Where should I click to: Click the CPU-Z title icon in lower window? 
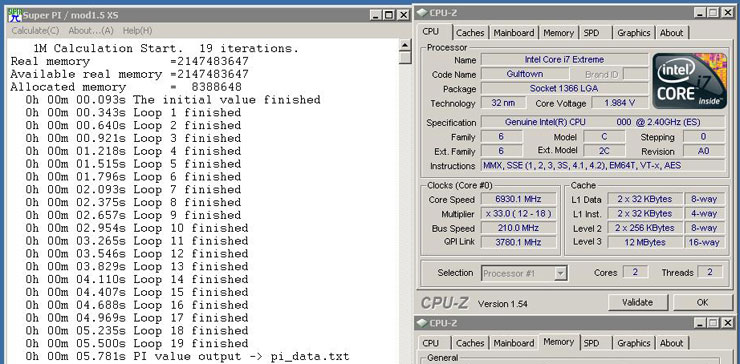pyautogui.click(x=421, y=323)
